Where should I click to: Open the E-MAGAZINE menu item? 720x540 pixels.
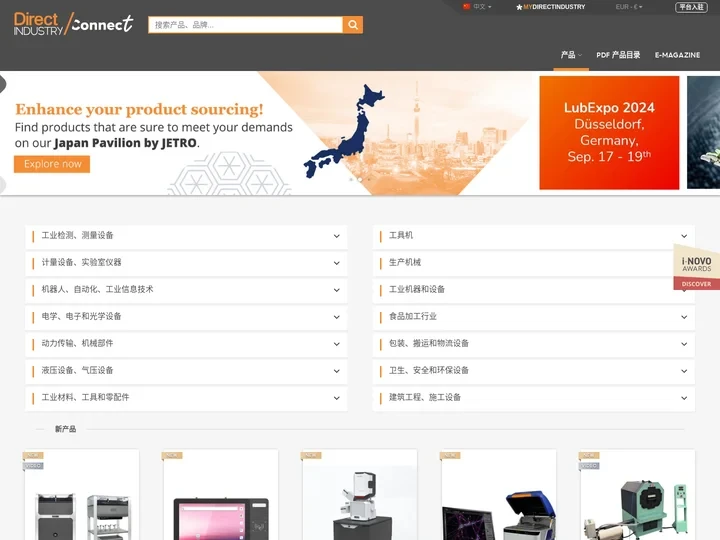click(x=677, y=55)
